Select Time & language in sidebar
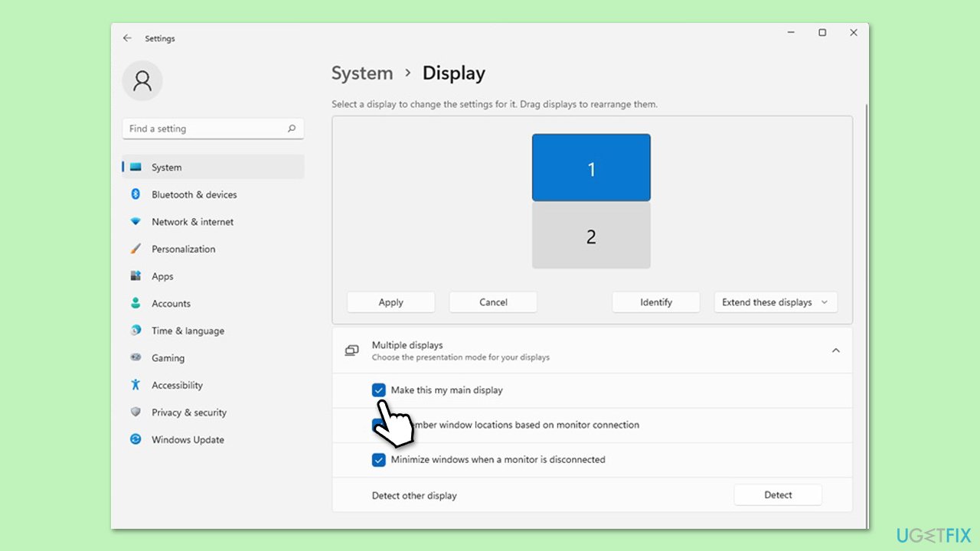The image size is (980, 551). [x=188, y=331]
